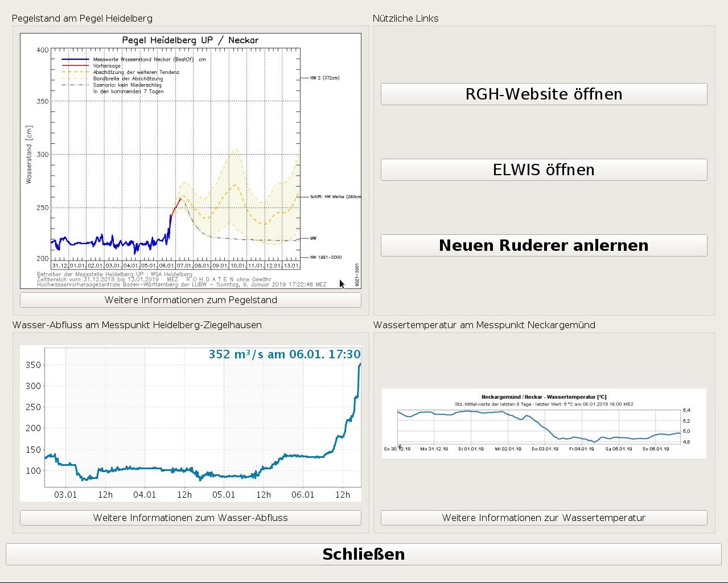728x583 pixels.
Task: Click the Wassertemperatur am Messpunkt Neckargemünd heading
Action: 484,325
